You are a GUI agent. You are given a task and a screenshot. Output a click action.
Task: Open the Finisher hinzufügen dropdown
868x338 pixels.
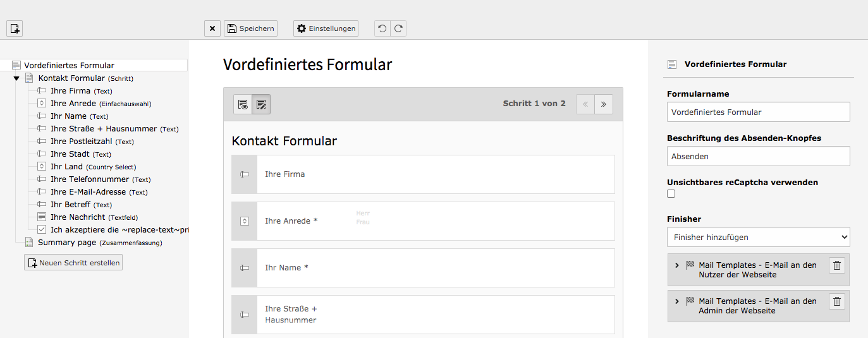(759, 238)
